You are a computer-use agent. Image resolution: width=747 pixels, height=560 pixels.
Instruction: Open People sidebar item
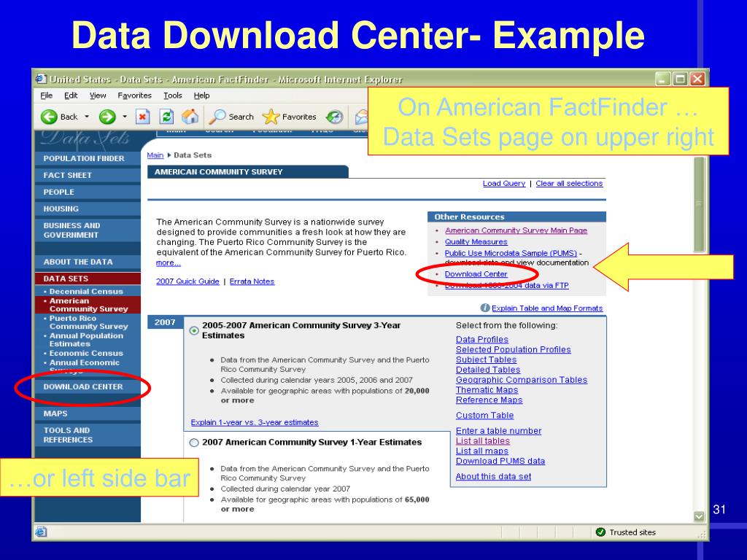[88, 192]
